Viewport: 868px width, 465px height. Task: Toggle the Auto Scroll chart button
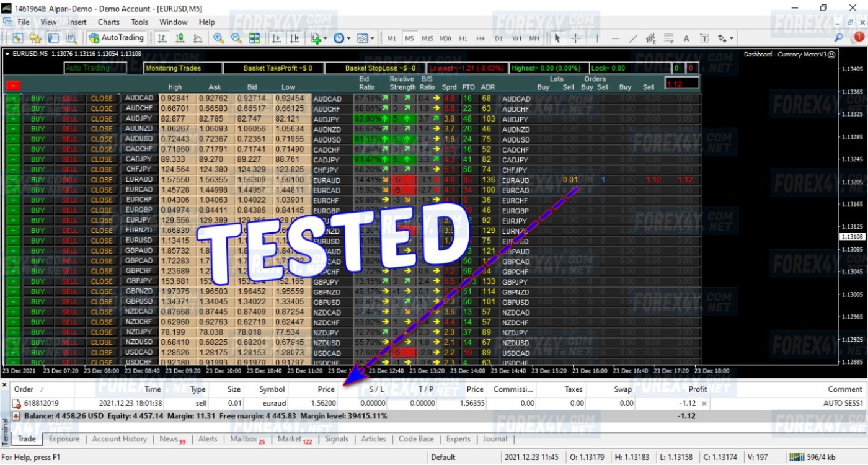[277, 38]
